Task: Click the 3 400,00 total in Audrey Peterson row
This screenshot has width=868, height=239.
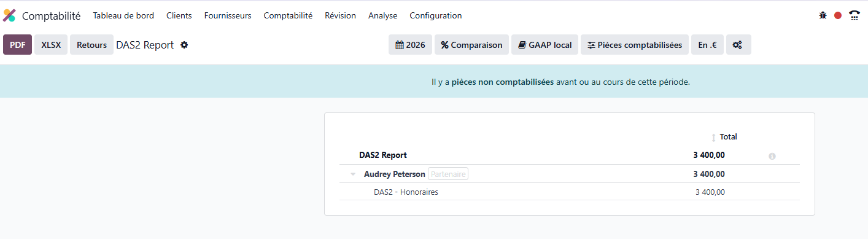Action: coord(709,174)
